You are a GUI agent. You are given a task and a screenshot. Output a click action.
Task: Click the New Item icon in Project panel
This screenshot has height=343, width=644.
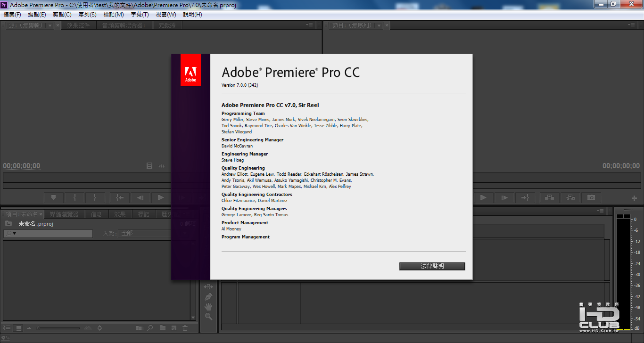tap(174, 328)
